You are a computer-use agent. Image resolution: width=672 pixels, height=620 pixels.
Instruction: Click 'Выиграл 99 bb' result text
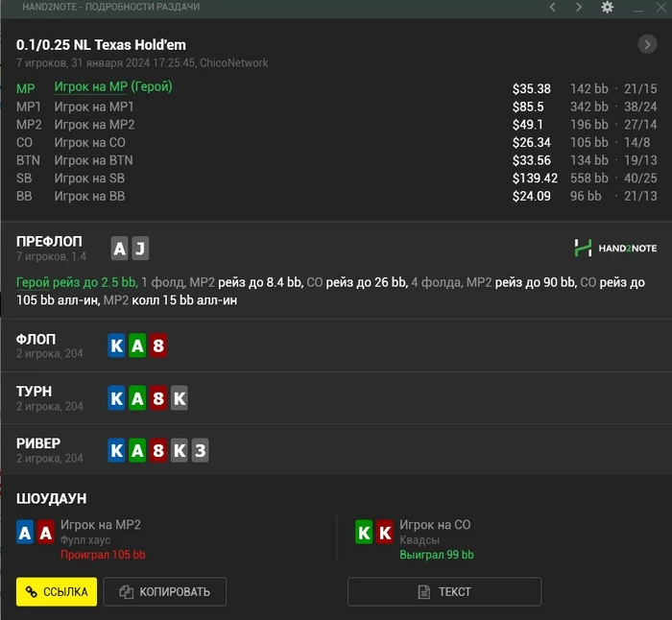(x=437, y=555)
